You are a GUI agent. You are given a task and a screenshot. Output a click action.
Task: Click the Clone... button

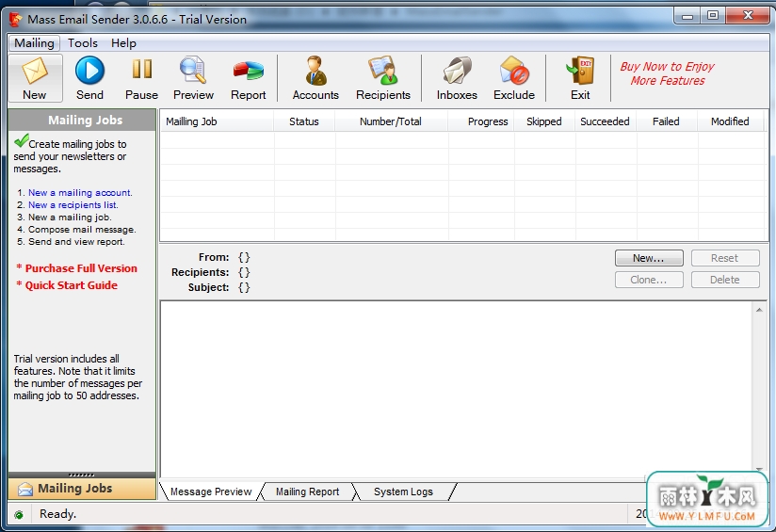click(x=649, y=280)
